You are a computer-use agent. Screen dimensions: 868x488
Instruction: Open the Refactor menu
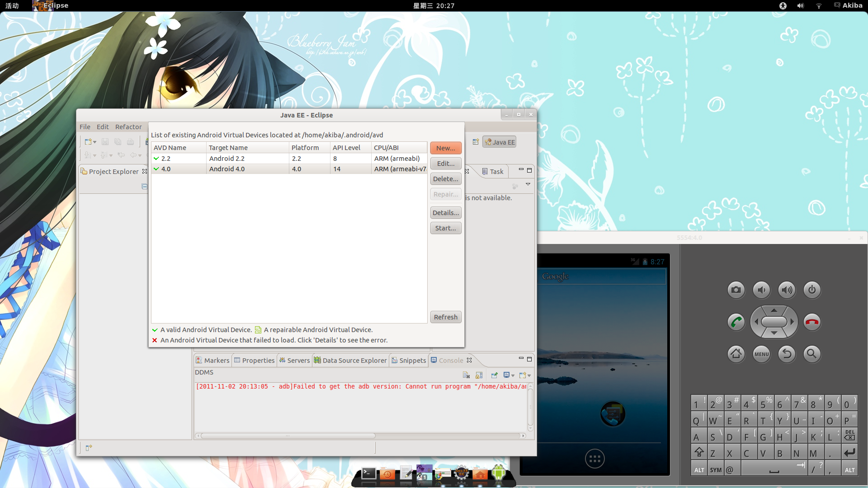(x=128, y=127)
